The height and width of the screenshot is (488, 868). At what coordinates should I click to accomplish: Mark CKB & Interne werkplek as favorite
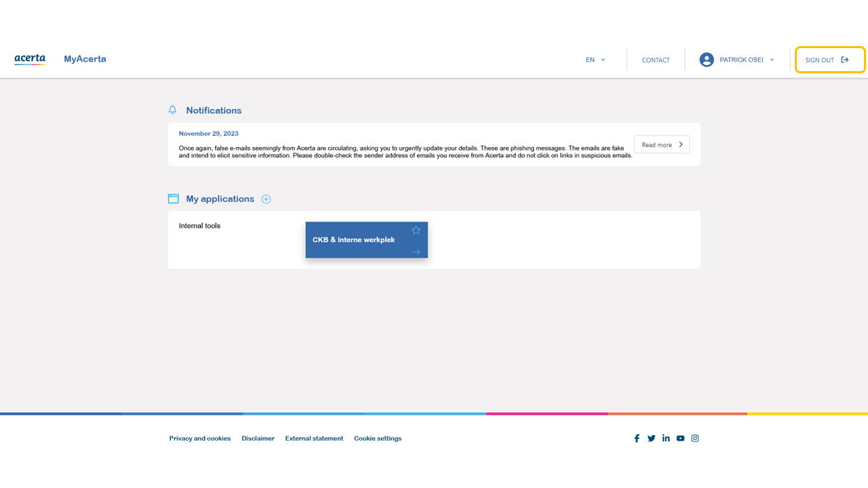pyautogui.click(x=416, y=230)
